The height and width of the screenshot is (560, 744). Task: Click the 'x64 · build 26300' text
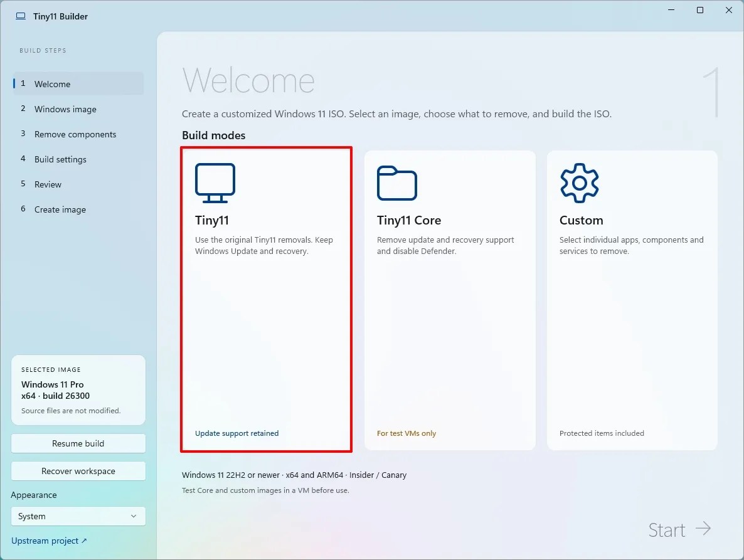pos(55,396)
